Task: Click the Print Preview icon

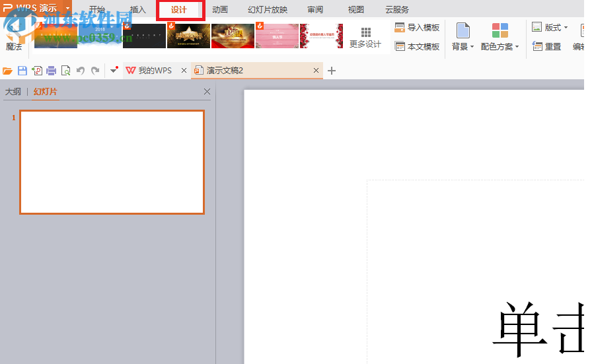Action: pyautogui.click(x=66, y=71)
